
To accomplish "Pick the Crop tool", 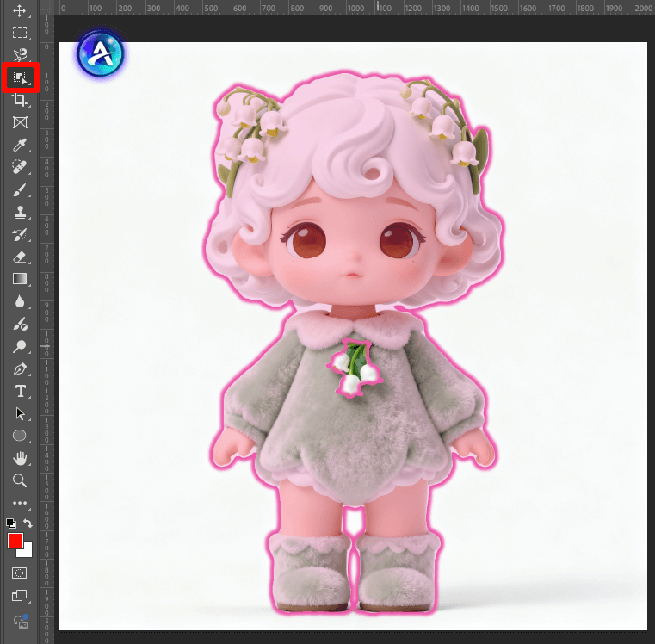I will [x=20, y=100].
